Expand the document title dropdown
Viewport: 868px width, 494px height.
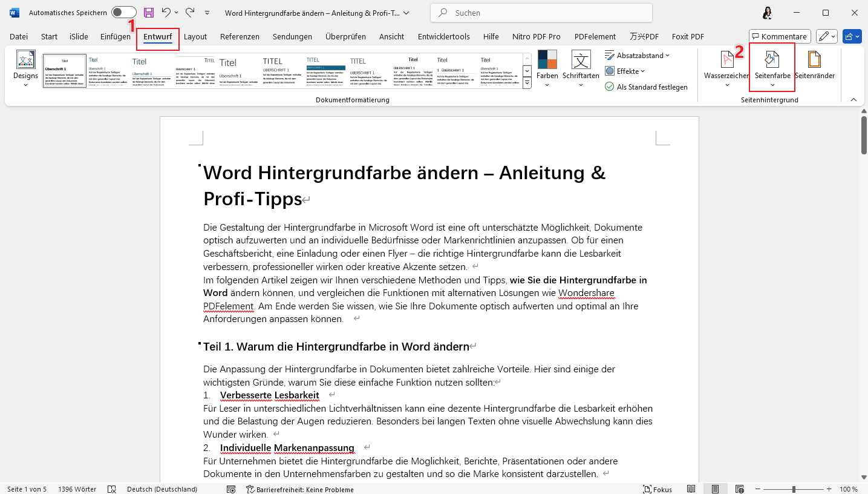click(405, 13)
